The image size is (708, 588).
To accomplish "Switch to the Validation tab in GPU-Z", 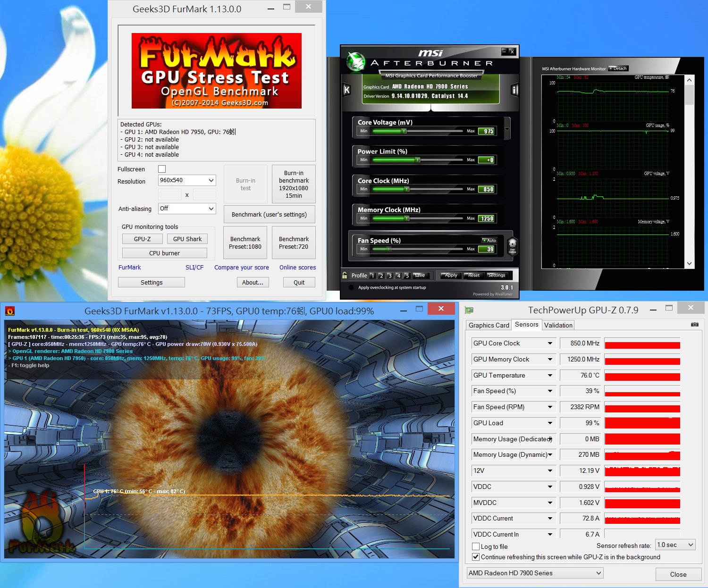I will (x=558, y=325).
